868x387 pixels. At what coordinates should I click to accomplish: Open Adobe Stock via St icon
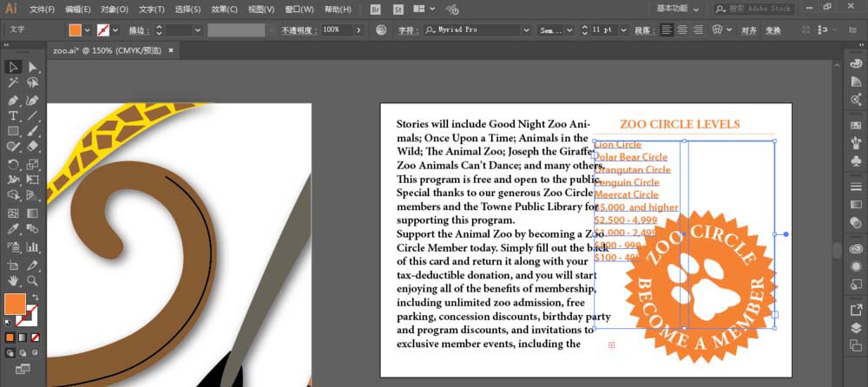click(398, 10)
